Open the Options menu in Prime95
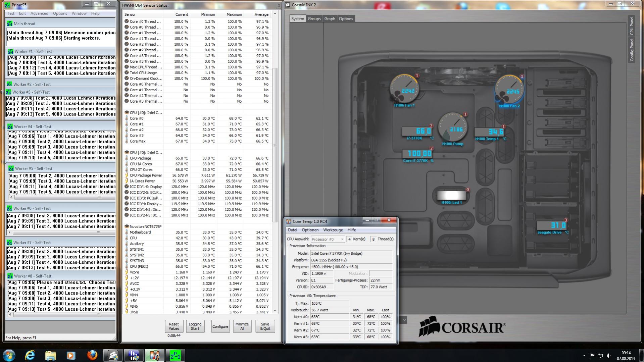This screenshot has height=362, width=644. (60, 13)
